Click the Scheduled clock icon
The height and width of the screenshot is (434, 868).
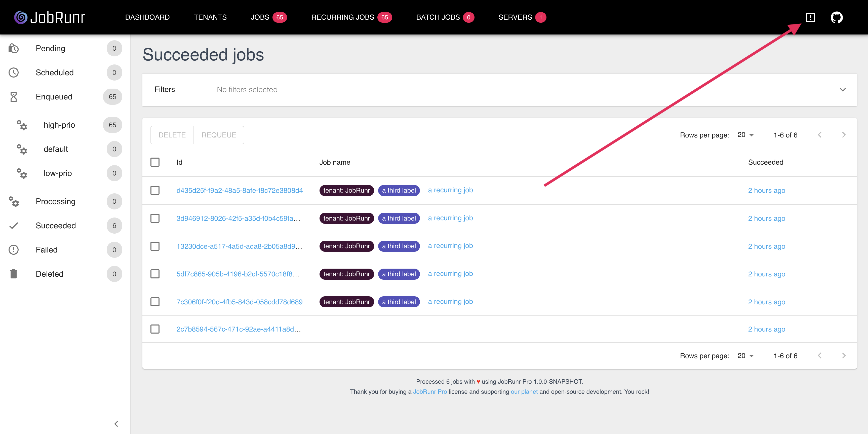(x=14, y=73)
